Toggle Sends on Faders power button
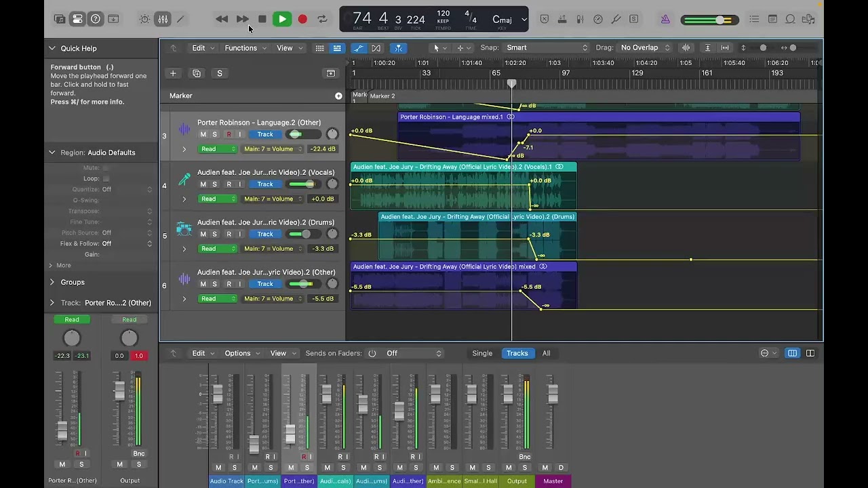The height and width of the screenshot is (488, 868). pyautogui.click(x=372, y=353)
